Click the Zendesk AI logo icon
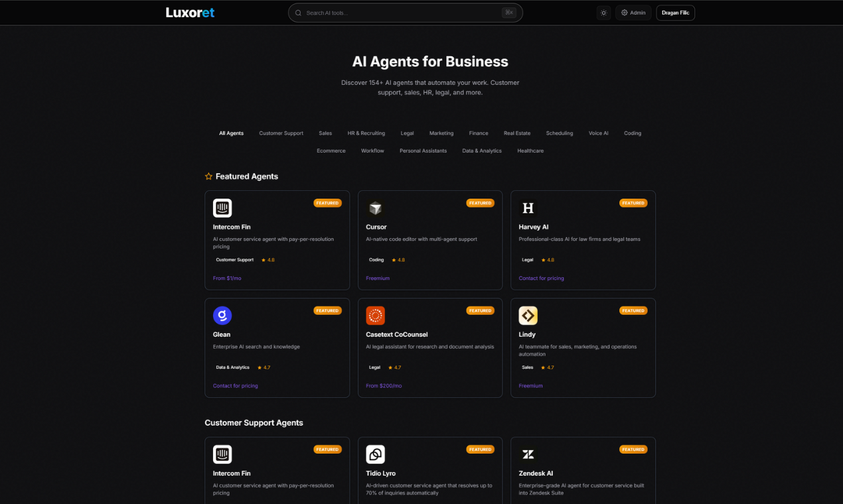 click(x=528, y=454)
